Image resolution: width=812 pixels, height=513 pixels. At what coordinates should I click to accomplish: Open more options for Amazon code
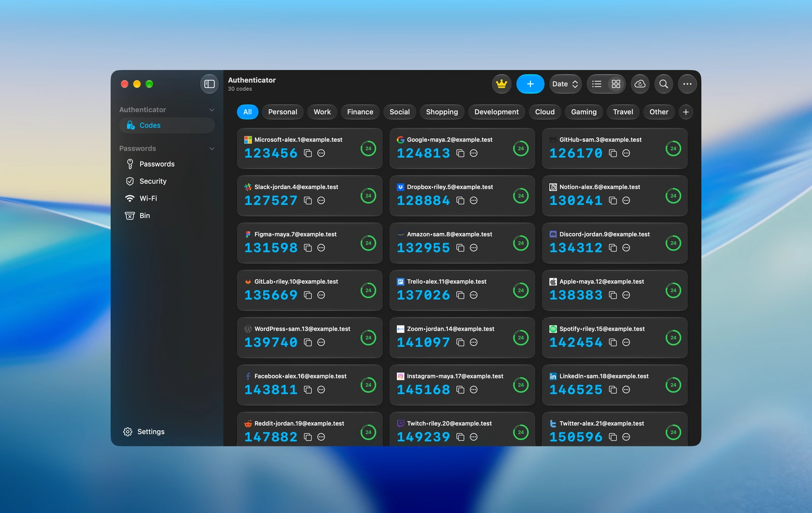473,247
